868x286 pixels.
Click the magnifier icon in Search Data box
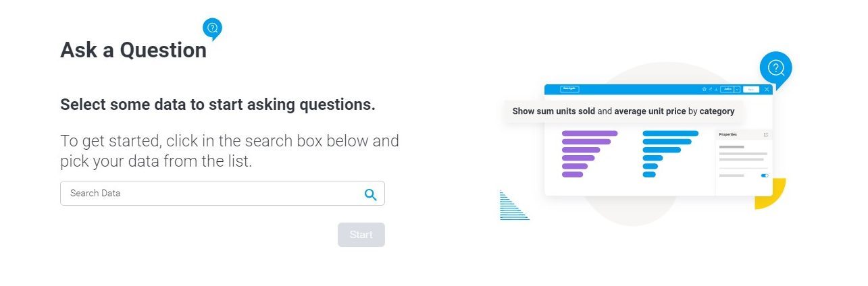coord(370,194)
